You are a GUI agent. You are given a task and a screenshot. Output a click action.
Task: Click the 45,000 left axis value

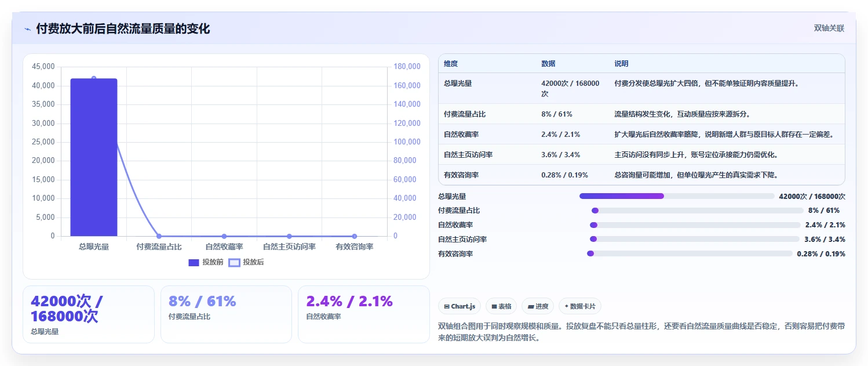click(43, 67)
